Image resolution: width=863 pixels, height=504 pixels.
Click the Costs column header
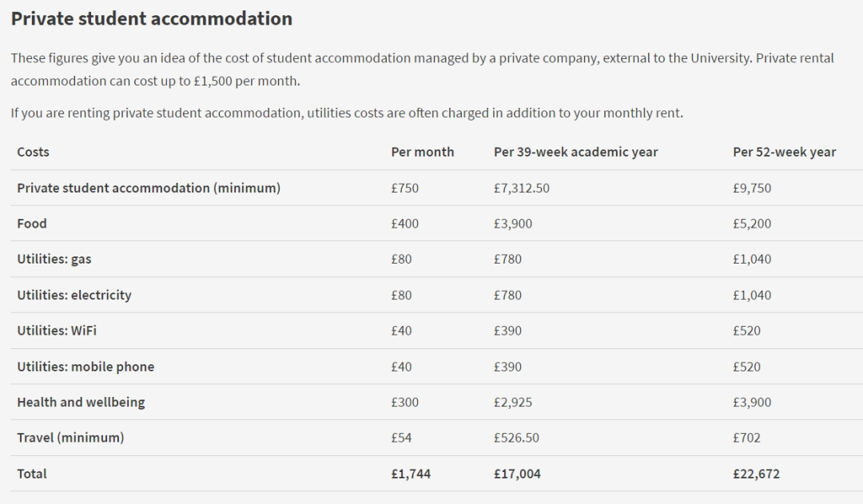[33, 152]
